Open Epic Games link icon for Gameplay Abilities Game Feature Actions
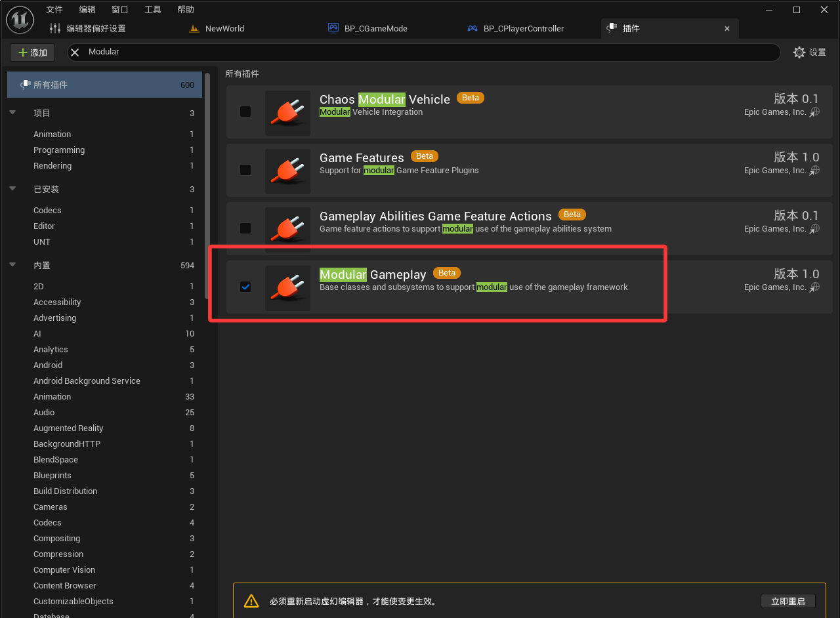 click(x=814, y=229)
